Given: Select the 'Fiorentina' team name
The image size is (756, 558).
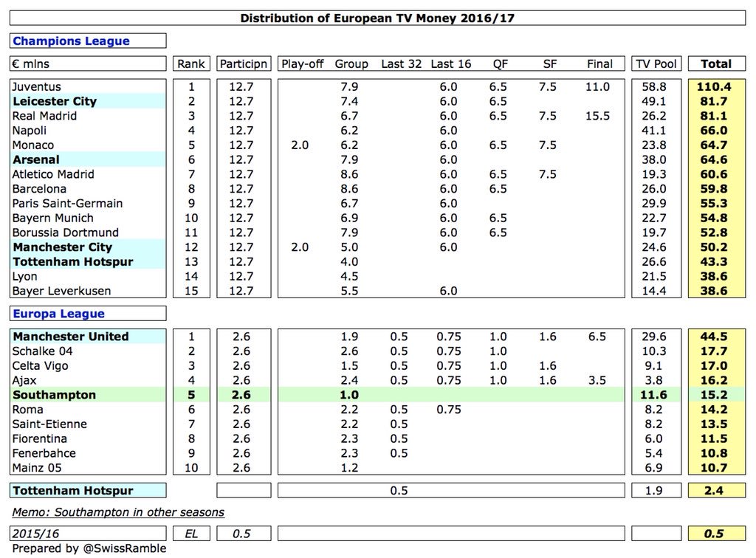Looking at the screenshot, I should 40,438.
